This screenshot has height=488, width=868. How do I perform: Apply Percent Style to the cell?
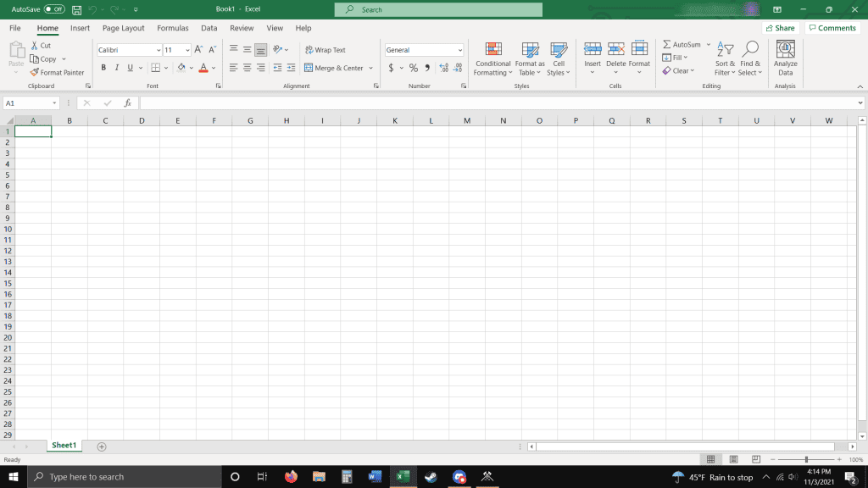413,67
